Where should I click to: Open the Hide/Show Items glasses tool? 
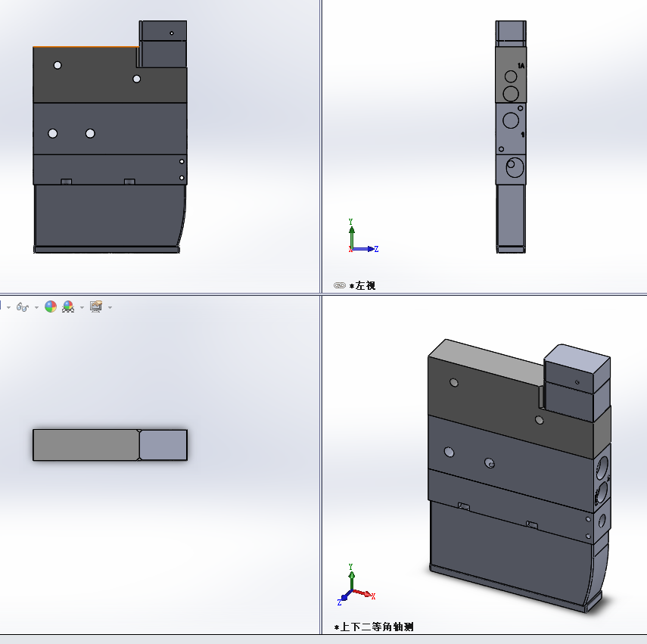click(22, 307)
